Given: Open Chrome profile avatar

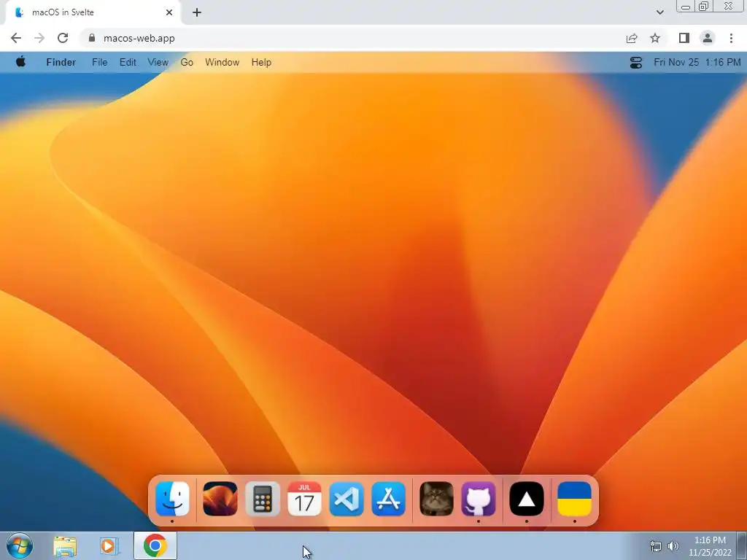Looking at the screenshot, I should (x=708, y=38).
